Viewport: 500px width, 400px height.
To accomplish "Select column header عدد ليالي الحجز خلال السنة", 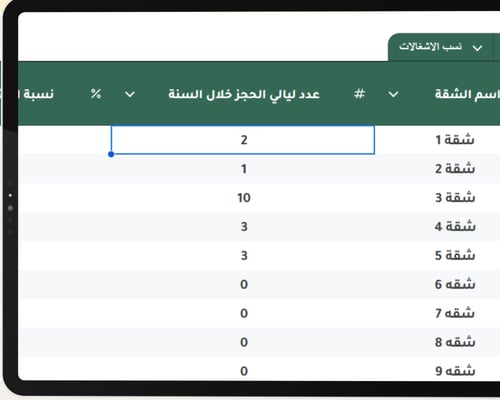I will (244, 94).
